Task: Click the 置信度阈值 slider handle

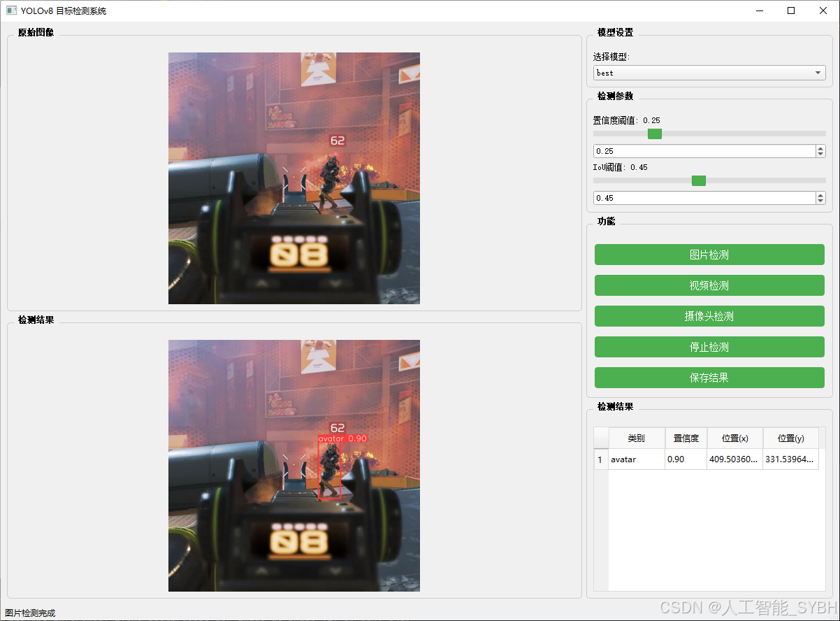Action: 655,134
